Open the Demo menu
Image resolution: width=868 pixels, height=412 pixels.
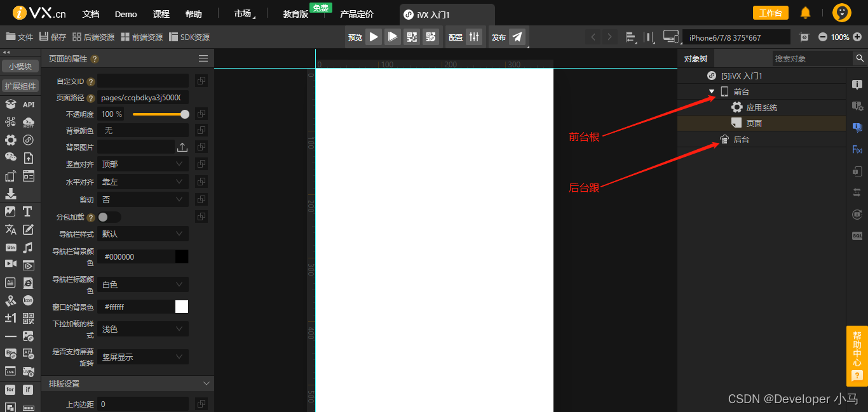click(126, 14)
